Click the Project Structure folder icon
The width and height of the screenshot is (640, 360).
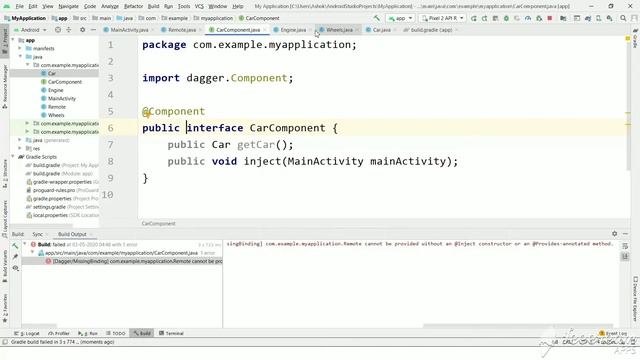tap(563, 18)
